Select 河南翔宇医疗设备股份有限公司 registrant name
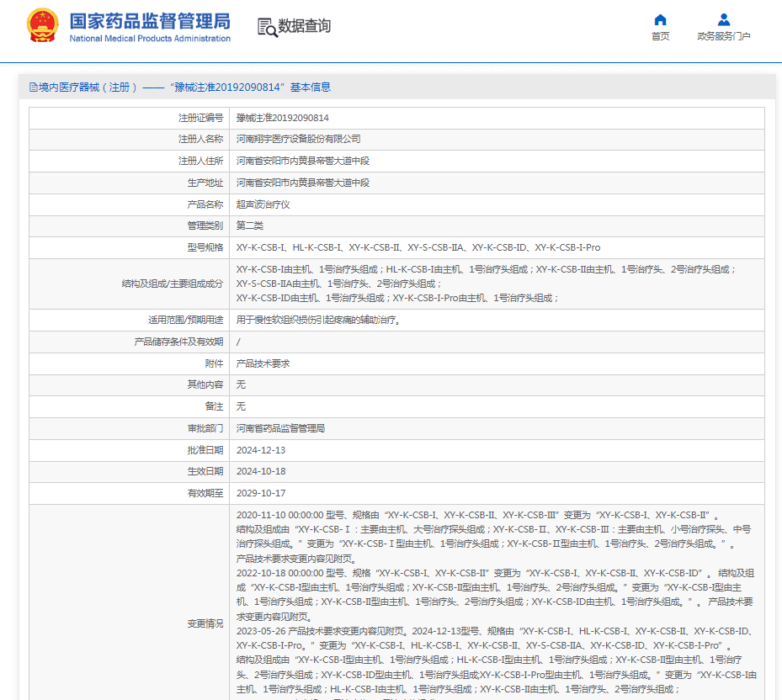The width and height of the screenshot is (782, 700). [x=298, y=139]
